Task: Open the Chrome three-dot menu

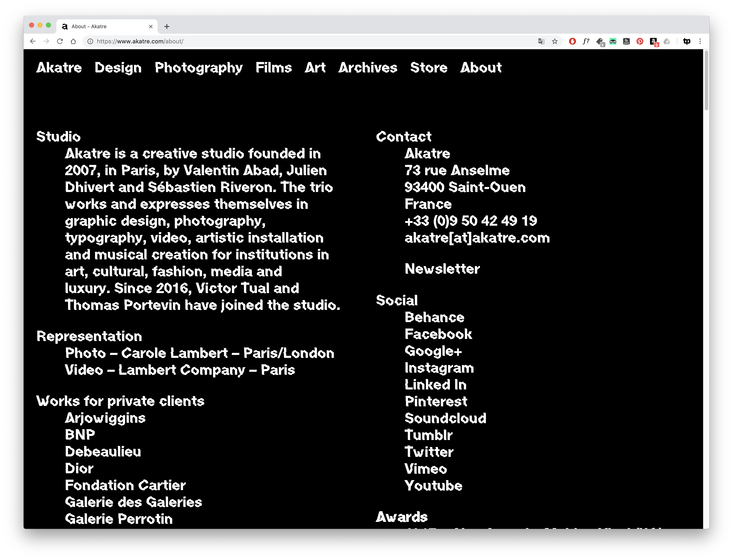Action: click(x=700, y=41)
